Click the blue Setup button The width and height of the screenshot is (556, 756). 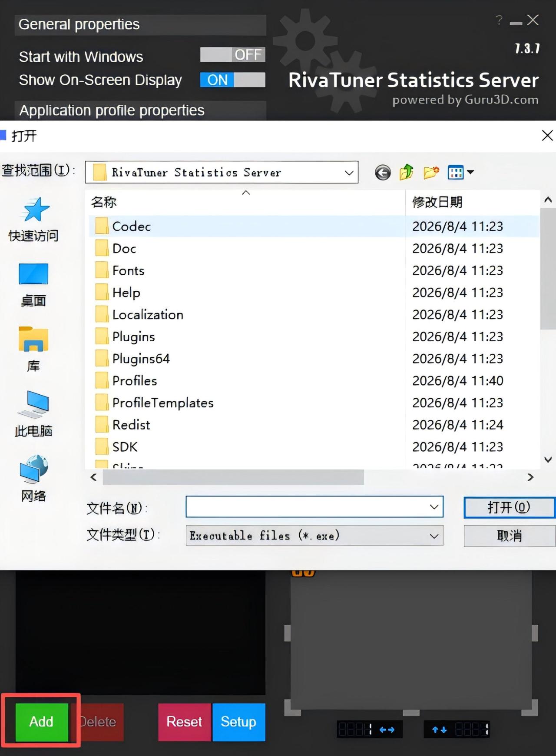point(238,722)
